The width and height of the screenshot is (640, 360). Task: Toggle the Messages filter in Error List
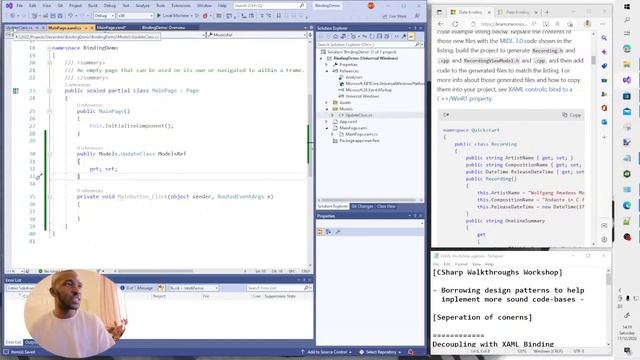click(137, 288)
